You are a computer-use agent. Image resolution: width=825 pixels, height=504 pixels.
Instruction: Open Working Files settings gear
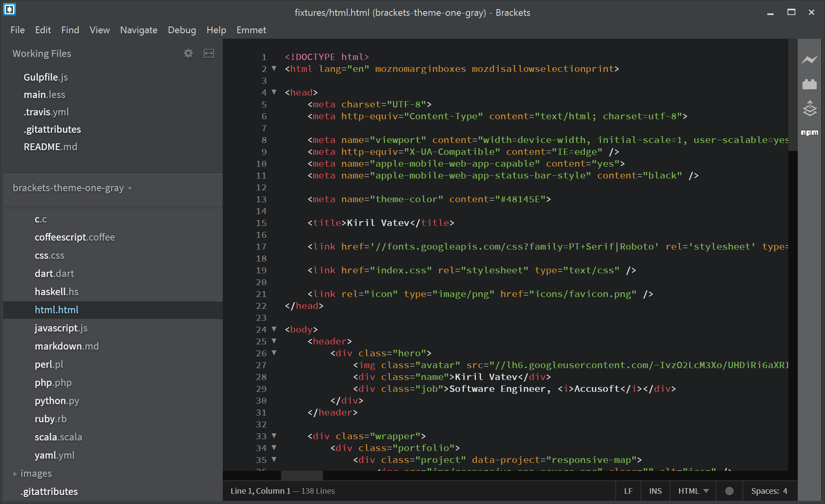188,53
